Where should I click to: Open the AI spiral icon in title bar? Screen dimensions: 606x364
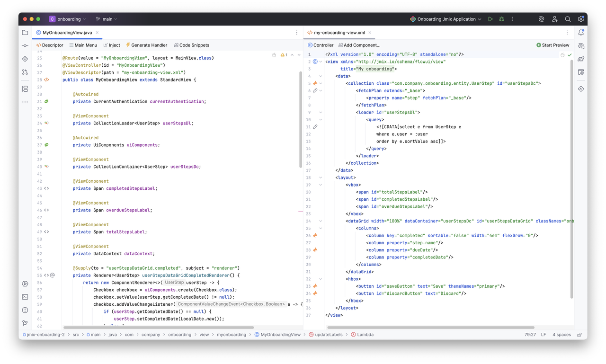[x=541, y=19]
